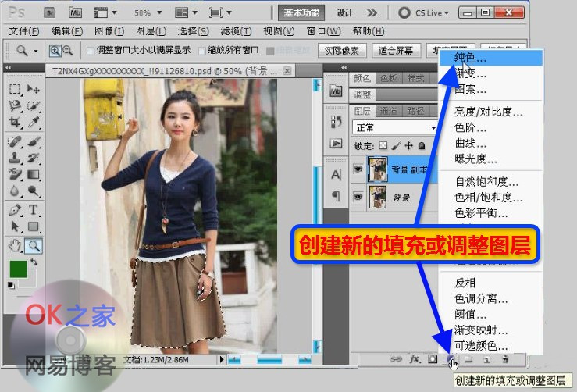Screen dimensions: 577x392
Task: Create a new layer icon
Action: coord(487,359)
